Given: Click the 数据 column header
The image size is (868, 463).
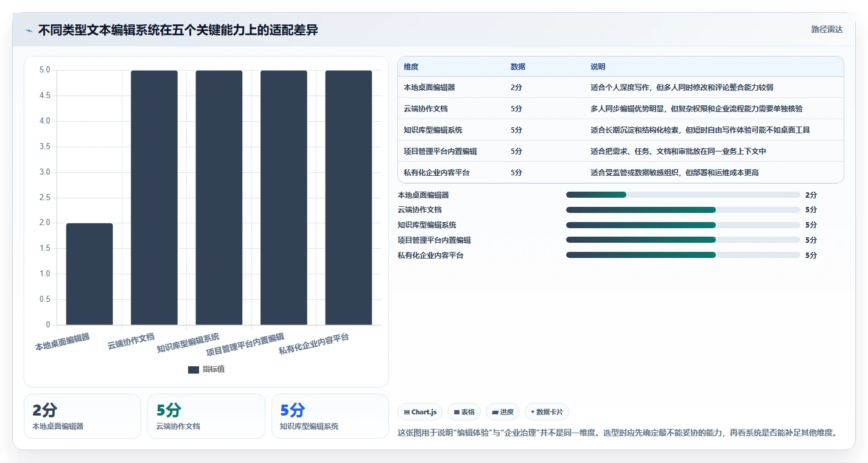Looking at the screenshot, I should [x=518, y=67].
